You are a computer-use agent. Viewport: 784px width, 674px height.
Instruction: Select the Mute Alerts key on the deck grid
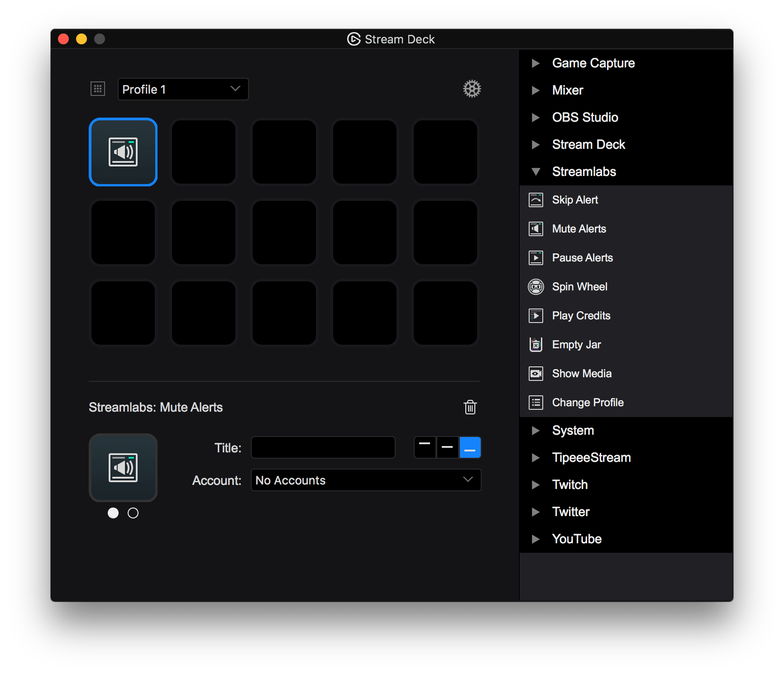click(x=123, y=152)
